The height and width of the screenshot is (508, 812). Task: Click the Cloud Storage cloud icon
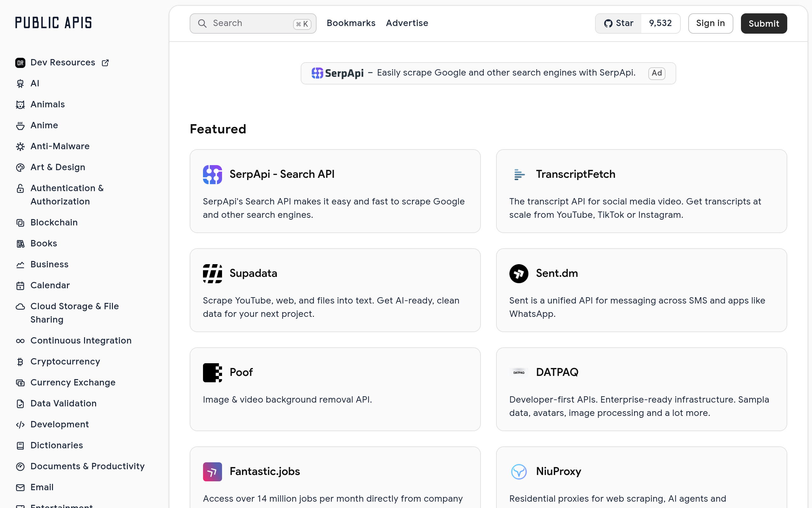coord(20,307)
